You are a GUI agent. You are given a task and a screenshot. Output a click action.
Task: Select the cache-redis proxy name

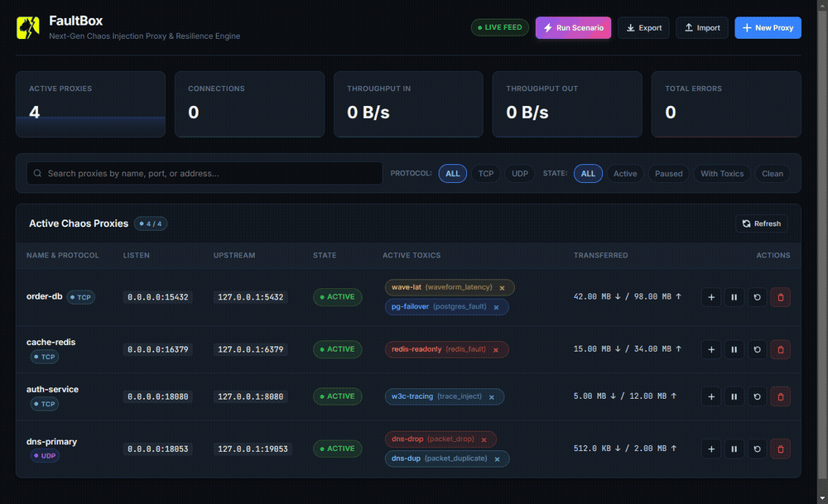point(51,342)
